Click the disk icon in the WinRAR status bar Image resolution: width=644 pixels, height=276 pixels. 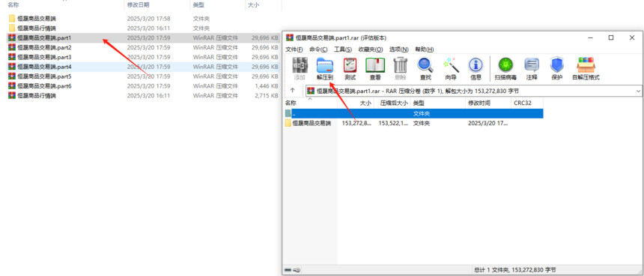tap(288, 270)
